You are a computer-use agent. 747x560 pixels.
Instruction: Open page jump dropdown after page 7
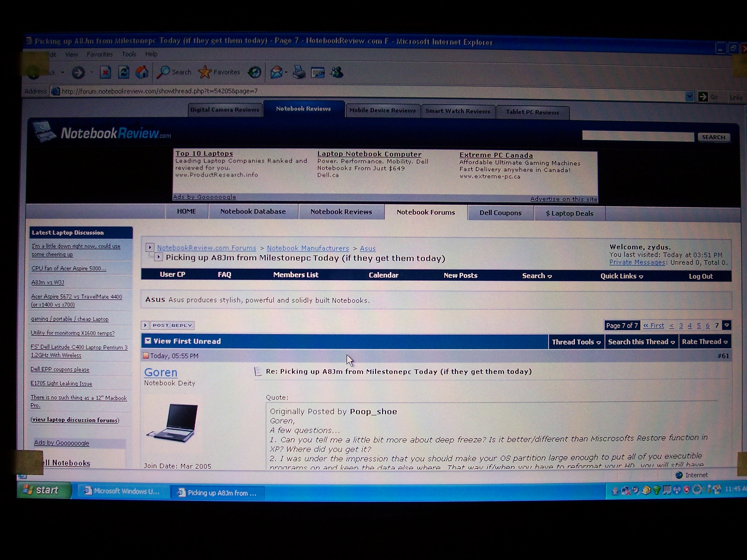[727, 325]
